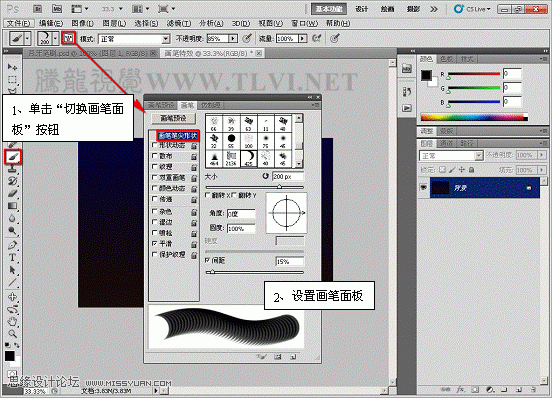Select the Rectangular Marquee tool
The height and width of the screenshot is (398, 552).
click(x=12, y=80)
